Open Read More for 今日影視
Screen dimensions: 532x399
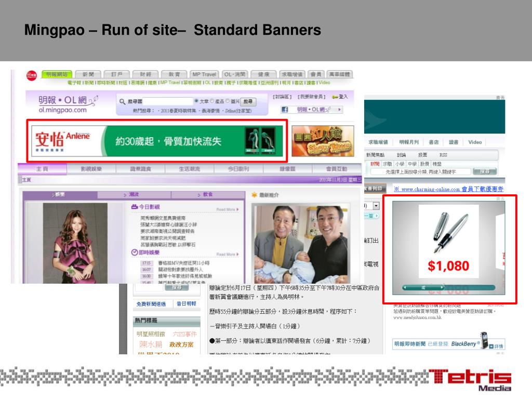(x=228, y=209)
